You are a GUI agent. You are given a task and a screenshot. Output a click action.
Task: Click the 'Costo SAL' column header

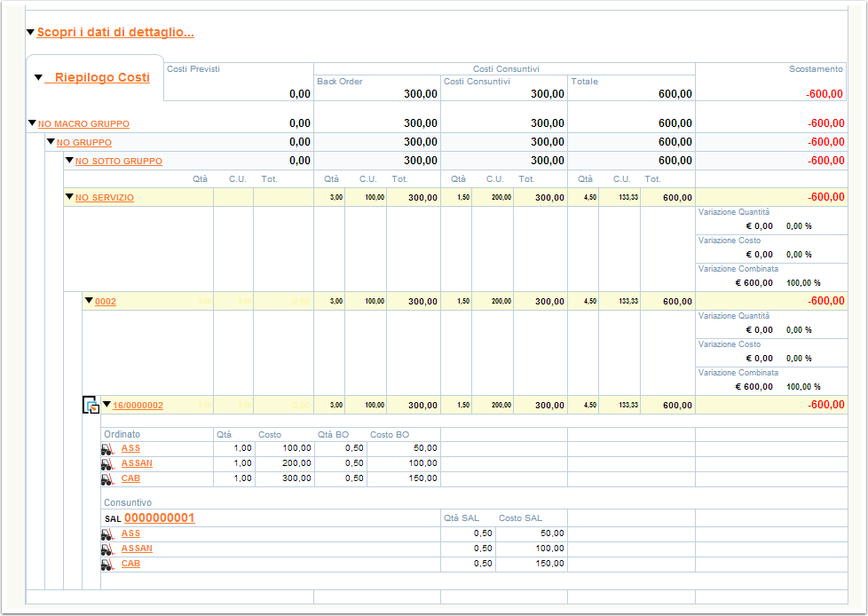[x=520, y=518]
